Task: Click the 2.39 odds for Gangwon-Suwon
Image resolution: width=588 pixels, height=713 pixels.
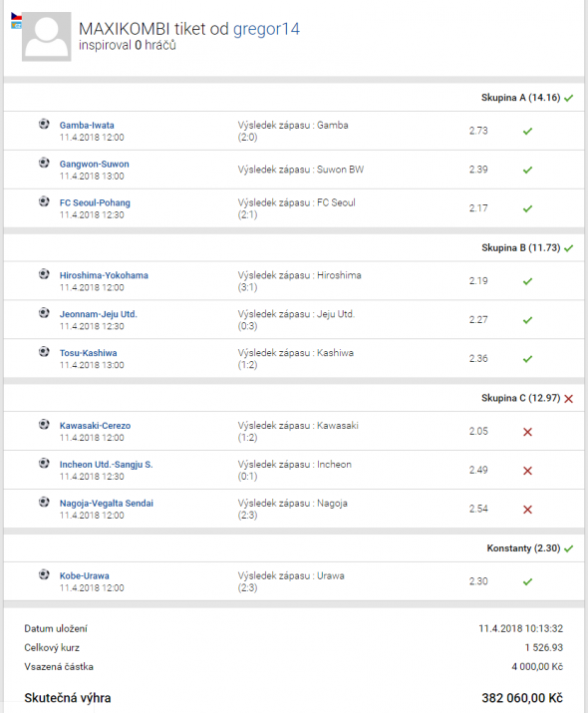Action: [478, 170]
